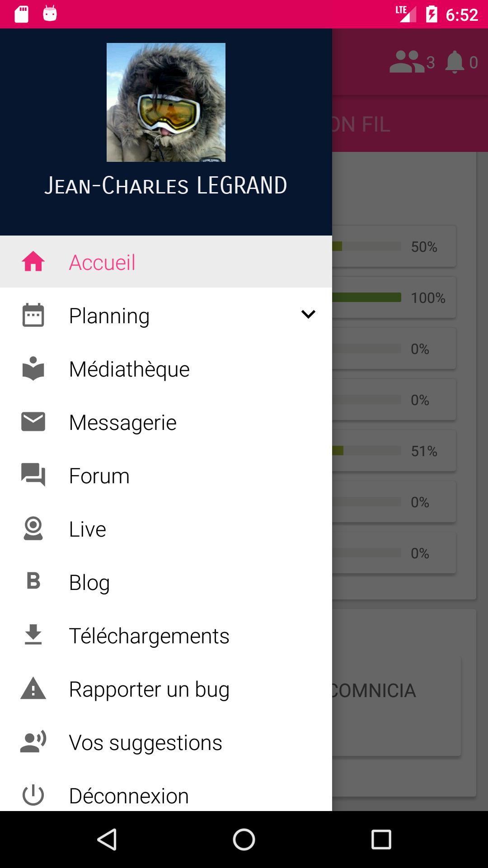Screen dimensions: 488x868
Task: Tap Jean-Charles Legrand's profile photo
Action: click(x=166, y=102)
